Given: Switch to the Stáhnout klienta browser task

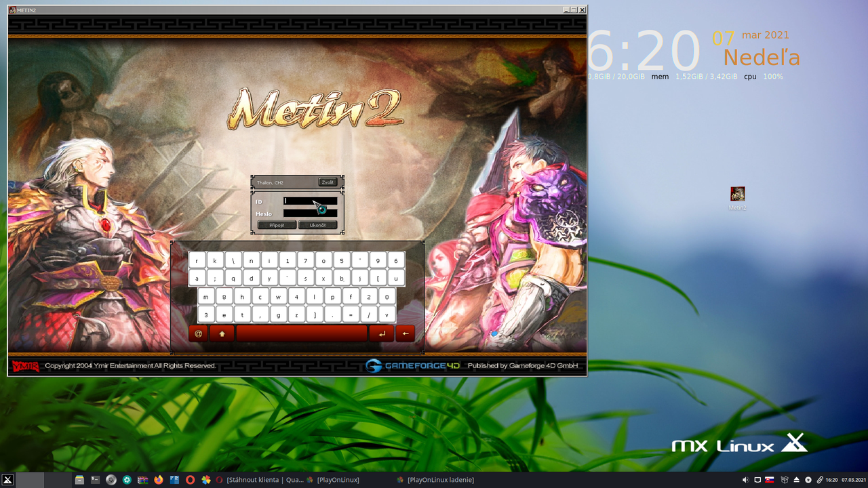Looking at the screenshot, I should 260,480.
